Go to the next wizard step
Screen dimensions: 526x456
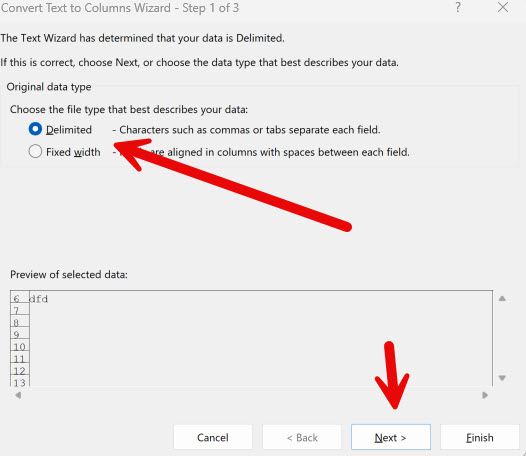(x=391, y=437)
